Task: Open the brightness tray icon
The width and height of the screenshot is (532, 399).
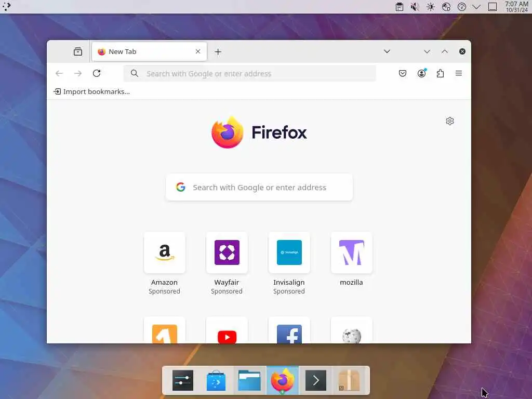Action: click(x=431, y=7)
